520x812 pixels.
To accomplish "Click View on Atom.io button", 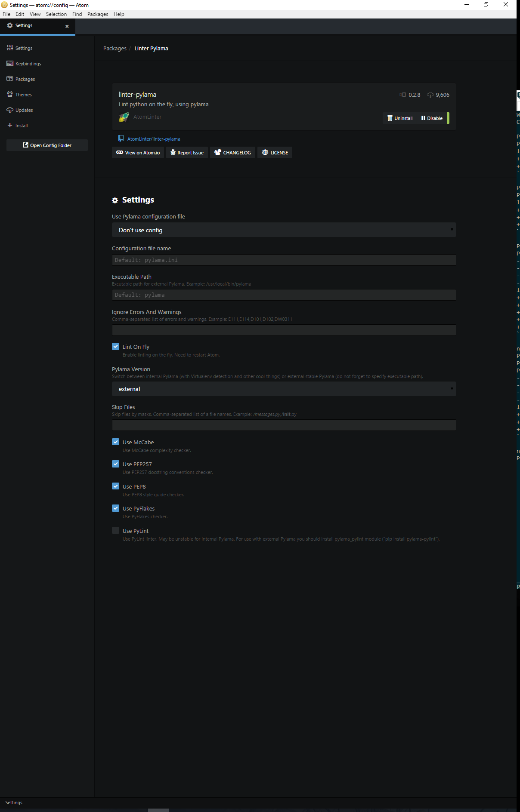I will pyautogui.click(x=138, y=153).
